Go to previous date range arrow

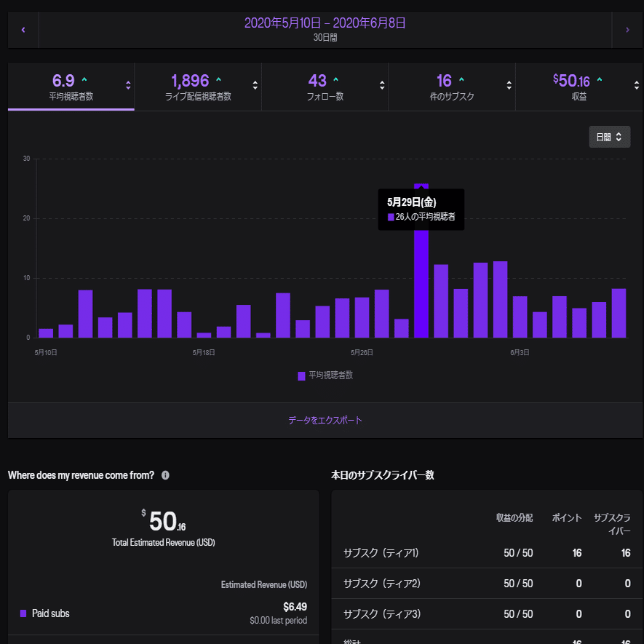23,30
